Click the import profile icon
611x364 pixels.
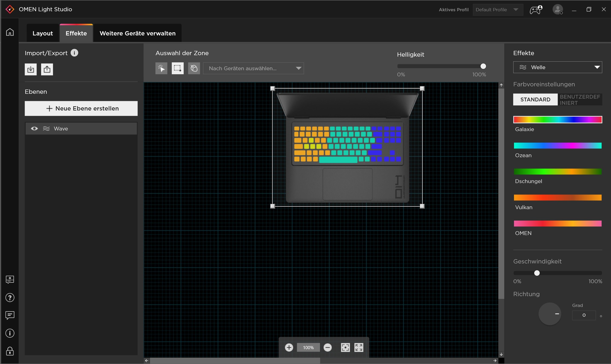(31, 69)
